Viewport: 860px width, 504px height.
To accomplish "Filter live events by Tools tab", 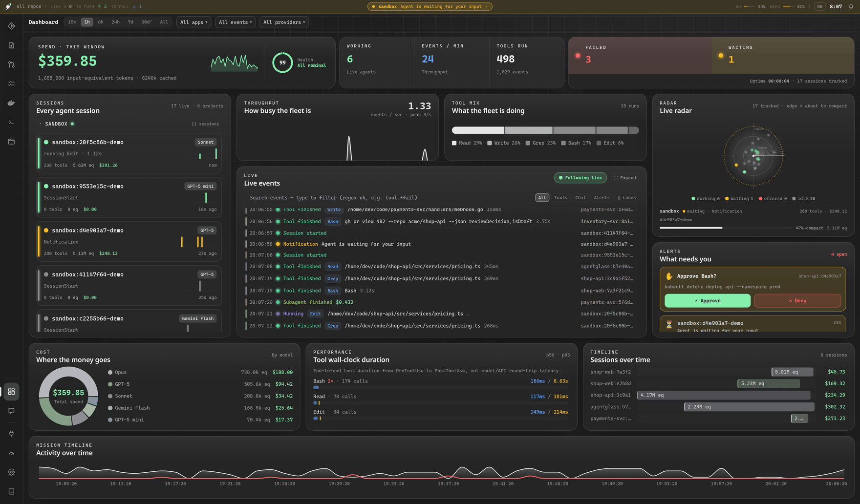I will [560, 198].
